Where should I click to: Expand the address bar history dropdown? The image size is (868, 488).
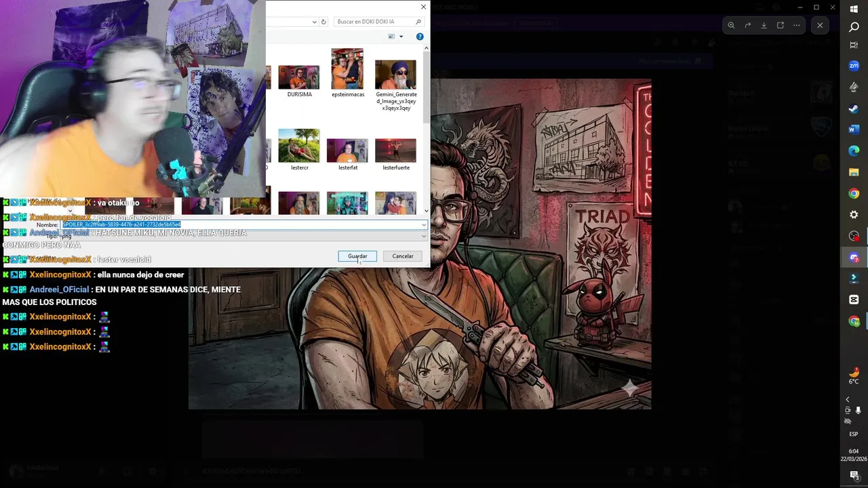(314, 22)
